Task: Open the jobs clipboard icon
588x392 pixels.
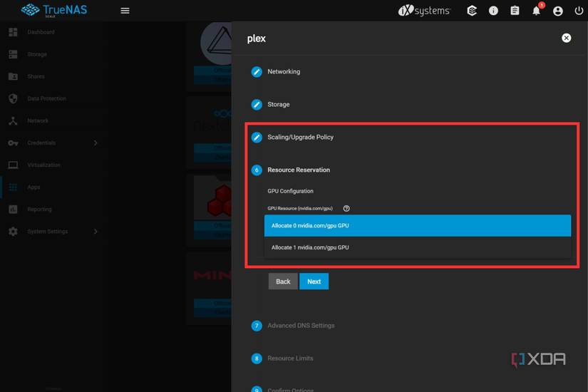Action: (x=515, y=11)
